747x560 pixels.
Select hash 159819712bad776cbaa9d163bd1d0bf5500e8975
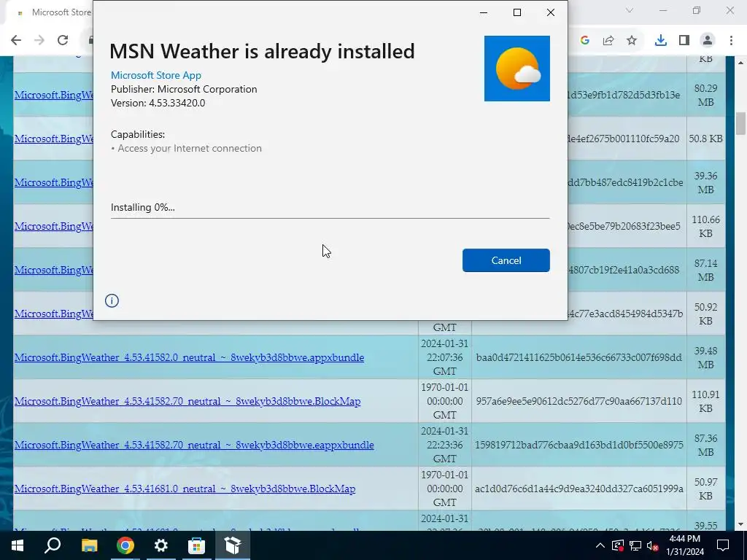click(x=578, y=445)
